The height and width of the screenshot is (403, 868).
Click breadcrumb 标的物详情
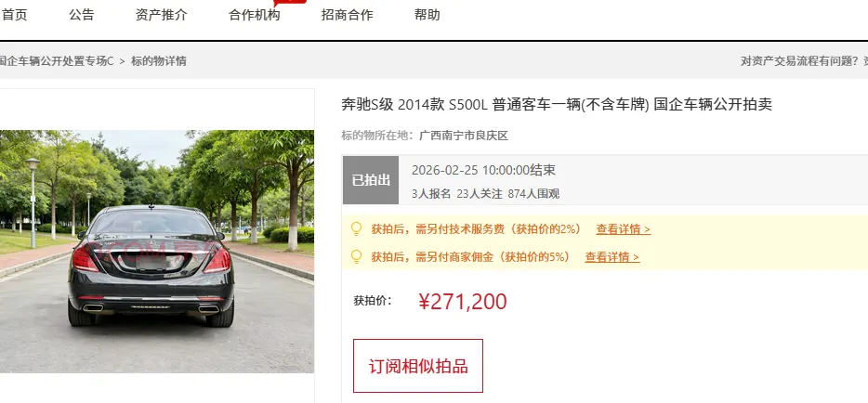click(x=159, y=61)
